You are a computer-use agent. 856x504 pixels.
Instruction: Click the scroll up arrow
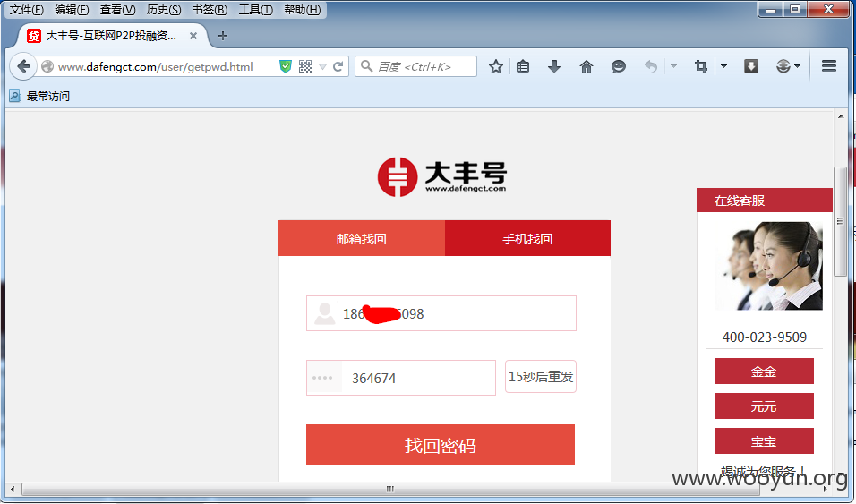click(x=841, y=116)
